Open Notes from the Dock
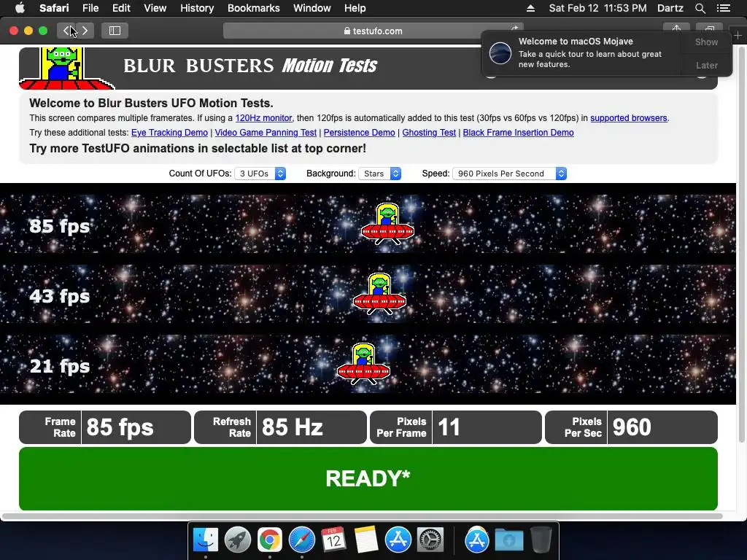This screenshot has height=560, width=747. [x=366, y=540]
